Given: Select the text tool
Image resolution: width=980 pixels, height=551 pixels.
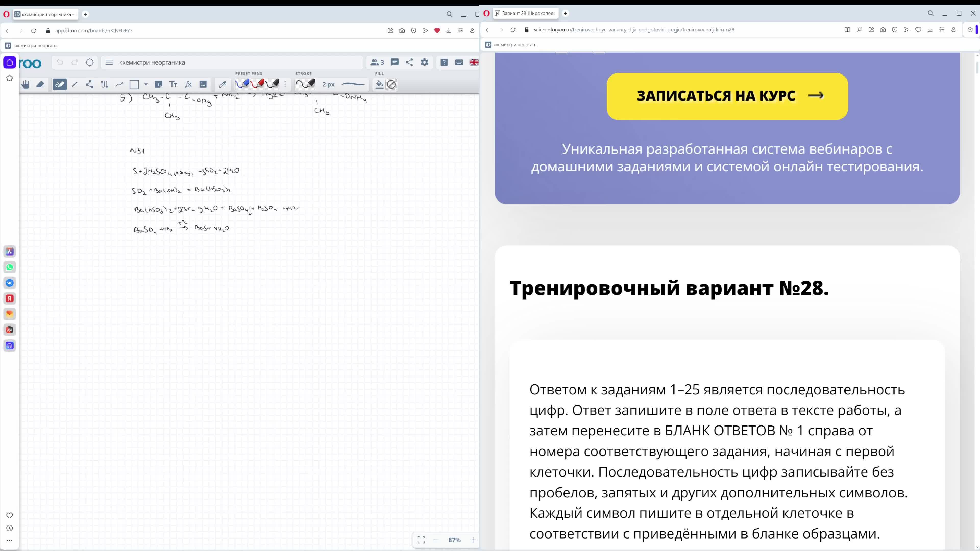Looking at the screenshot, I should point(174,84).
